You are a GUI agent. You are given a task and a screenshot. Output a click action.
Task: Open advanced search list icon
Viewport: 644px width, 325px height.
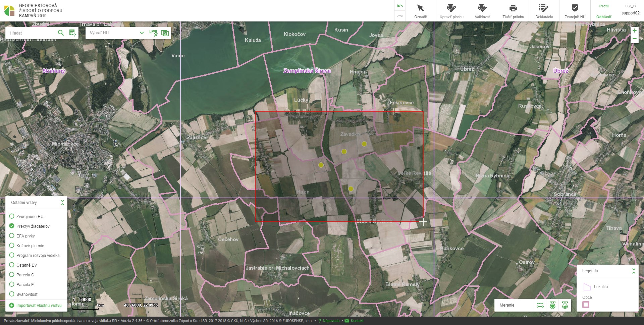click(x=72, y=33)
